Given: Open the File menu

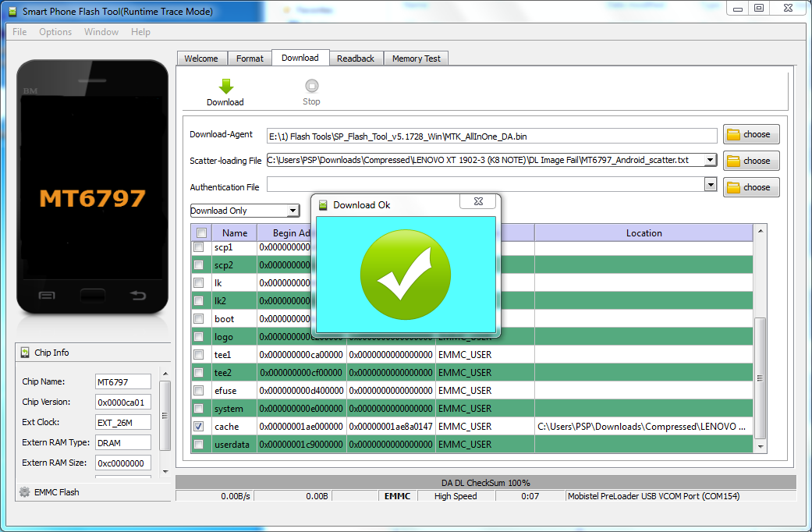Looking at the screenshot, I should [20, 32].
